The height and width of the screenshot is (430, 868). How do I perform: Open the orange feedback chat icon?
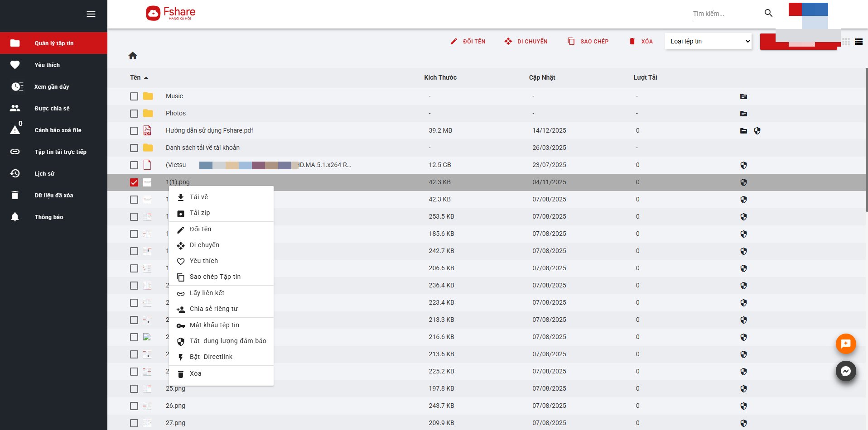pos(845,344)
